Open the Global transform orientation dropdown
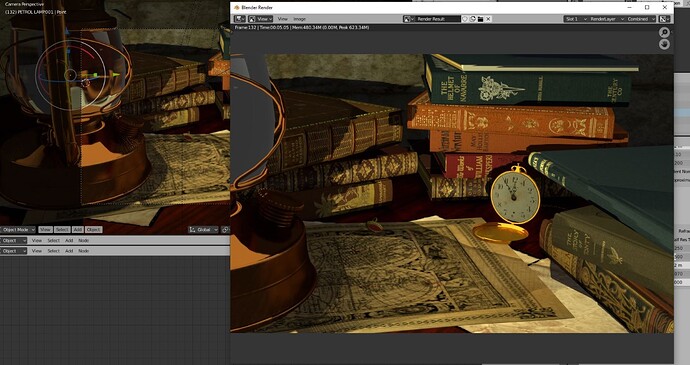Screen dimensions: 690x365 (x=203, y=230)
